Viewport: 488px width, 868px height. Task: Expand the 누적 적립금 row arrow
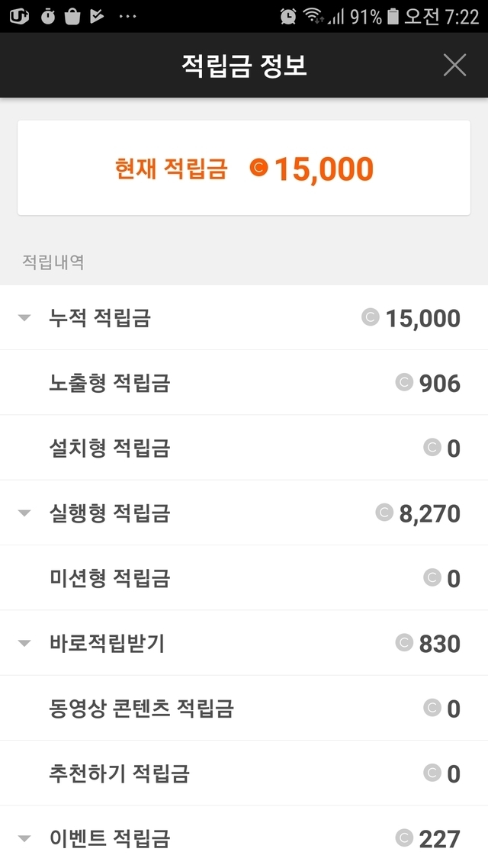[x=24, y=318]
